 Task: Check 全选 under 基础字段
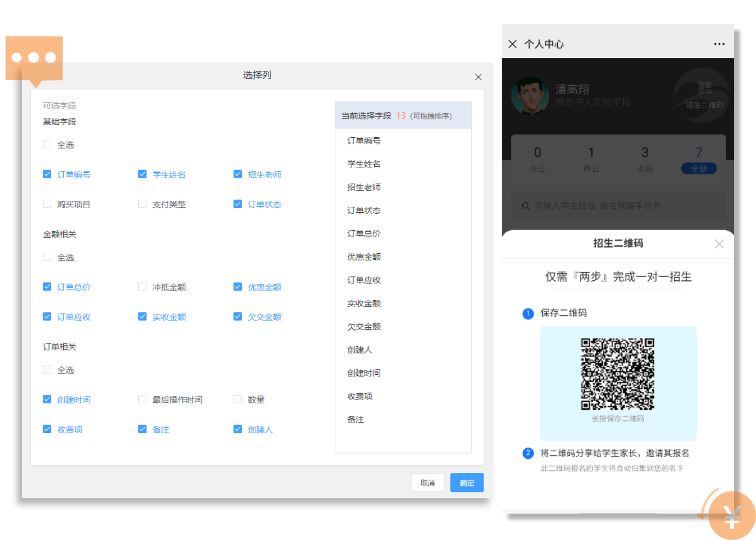(x=47, y=144)
